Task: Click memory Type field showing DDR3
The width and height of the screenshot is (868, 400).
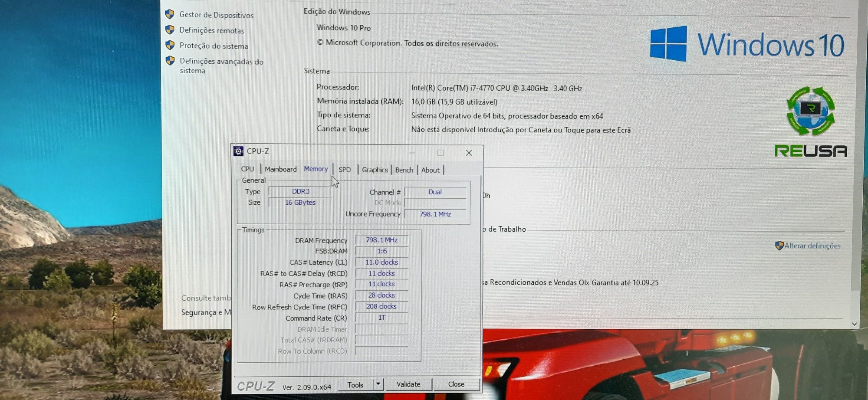Action: [x=300, y=191]
